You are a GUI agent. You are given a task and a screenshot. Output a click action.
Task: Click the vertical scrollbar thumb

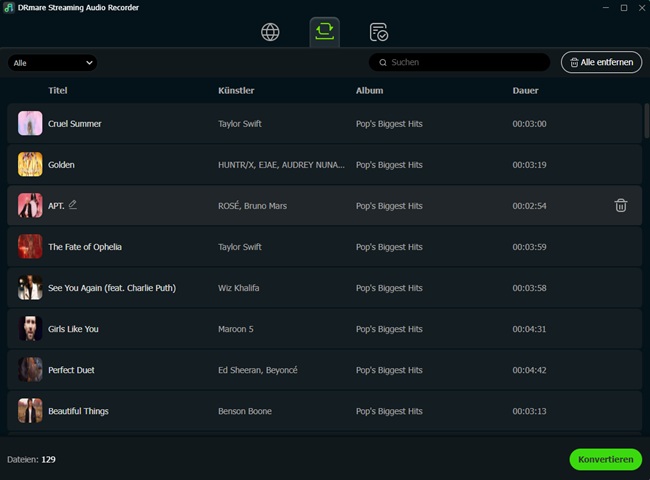pyautogui.click(x=646, y=121)
